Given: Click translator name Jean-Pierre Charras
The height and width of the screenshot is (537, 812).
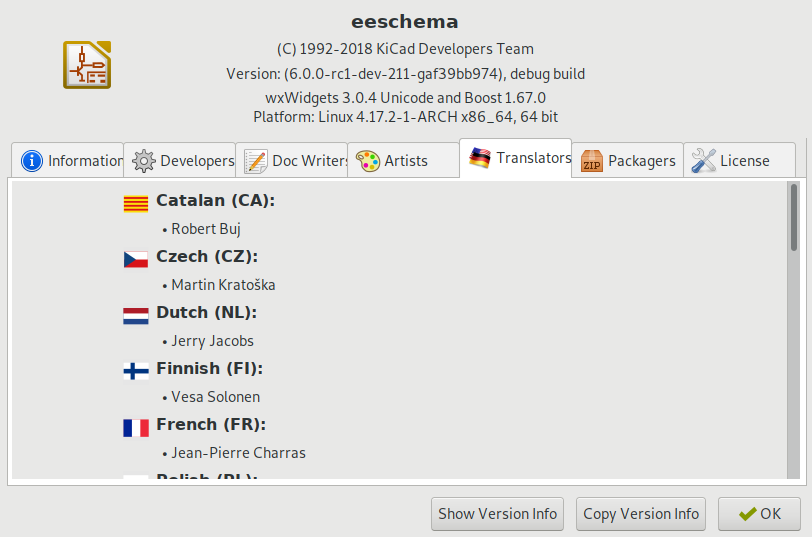Looking at the screenshot, I should tap(238, 453).
